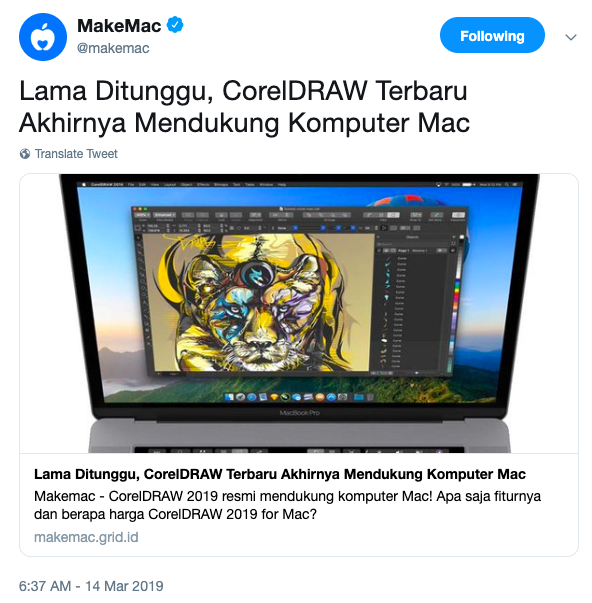Open the makemac.grid.id domain link
Viewport: 592px width, 603px height.
click(x=86, y=537)
